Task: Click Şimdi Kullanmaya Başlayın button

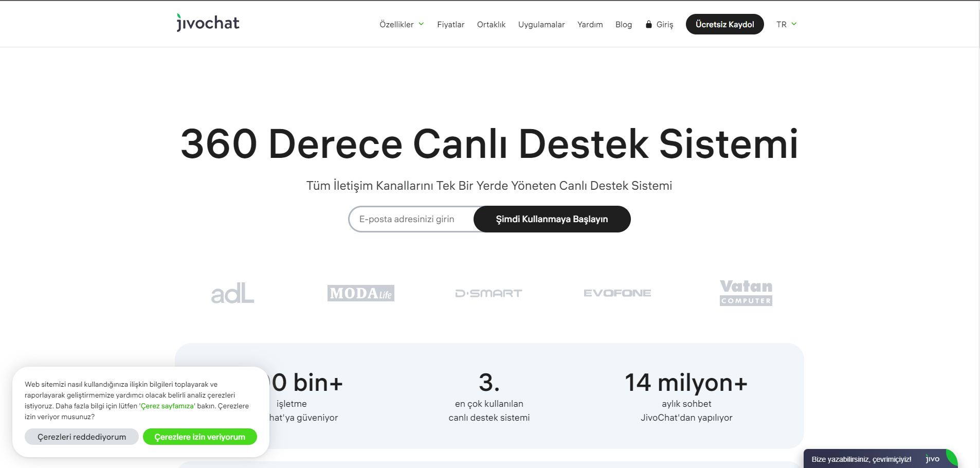Action: [x=552, y=219]
